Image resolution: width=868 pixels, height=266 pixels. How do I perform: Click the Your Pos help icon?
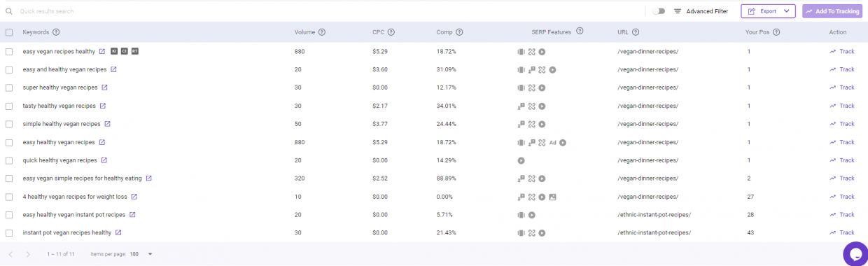(776, 32)
